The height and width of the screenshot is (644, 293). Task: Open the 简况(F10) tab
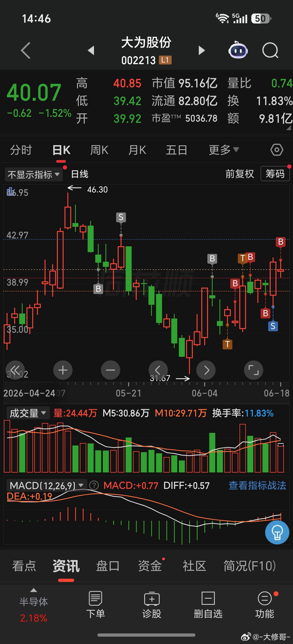(250, 566)
